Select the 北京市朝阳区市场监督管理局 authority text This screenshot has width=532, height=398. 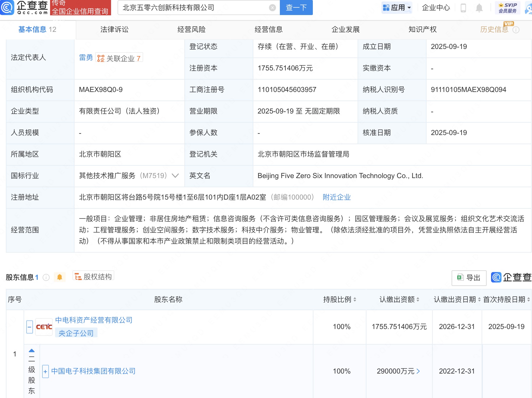pyautogui.click(x=303, y=154)
